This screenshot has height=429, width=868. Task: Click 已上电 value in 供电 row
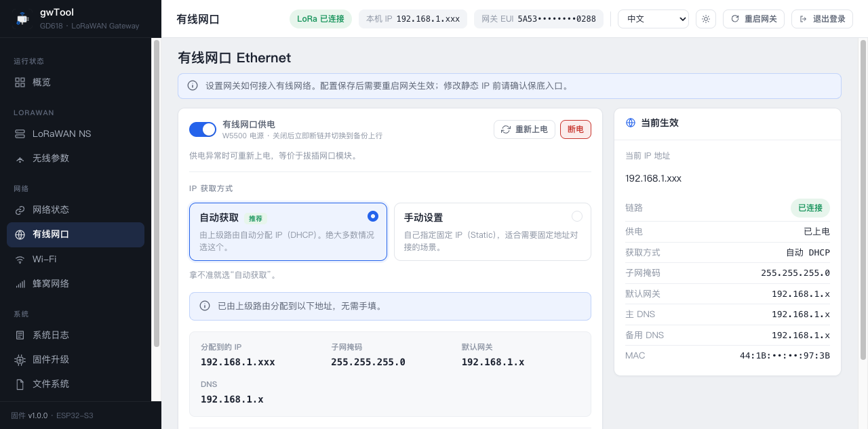tap(816, 232)
